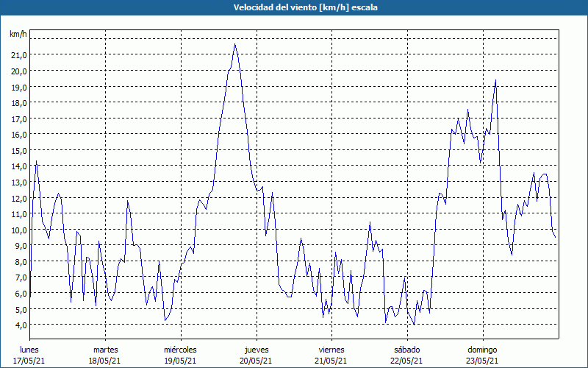Click the 17,0 y-axis value

click(20, 118)
